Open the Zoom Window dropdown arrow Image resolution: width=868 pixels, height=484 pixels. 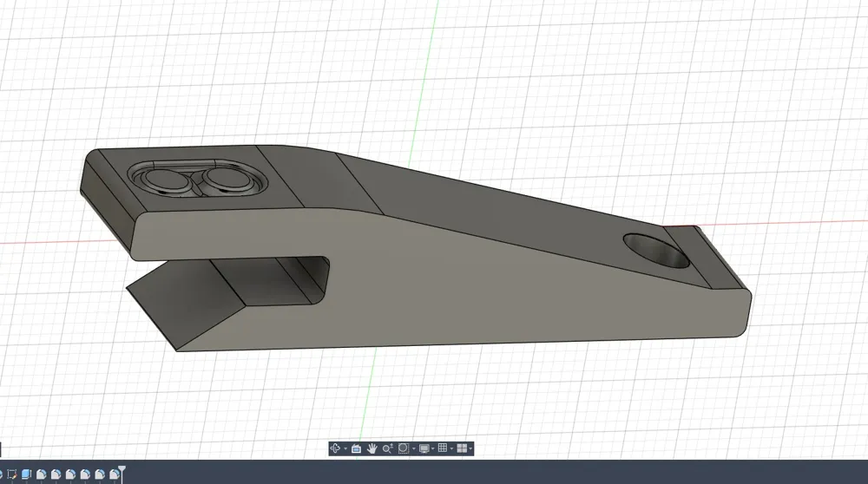point(413,448)
